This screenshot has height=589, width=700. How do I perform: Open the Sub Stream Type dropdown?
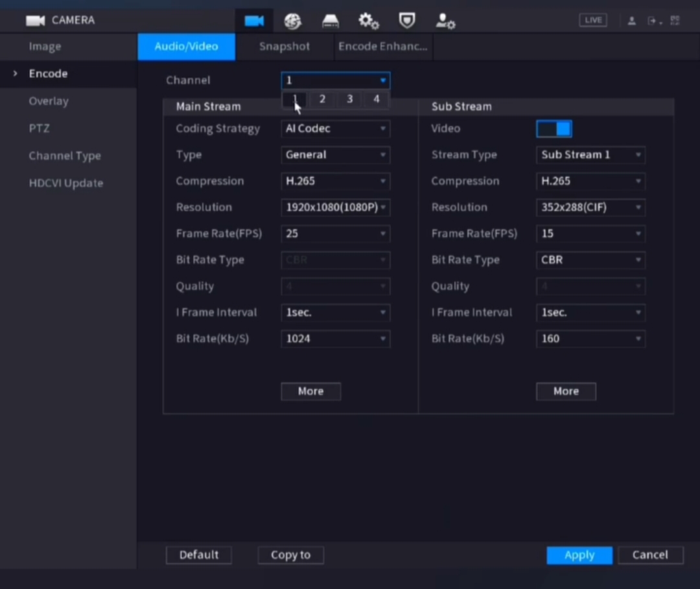[590, 155]
